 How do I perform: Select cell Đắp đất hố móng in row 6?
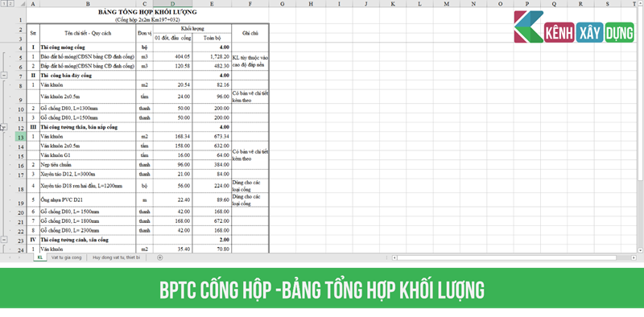[x=88, y=66]
